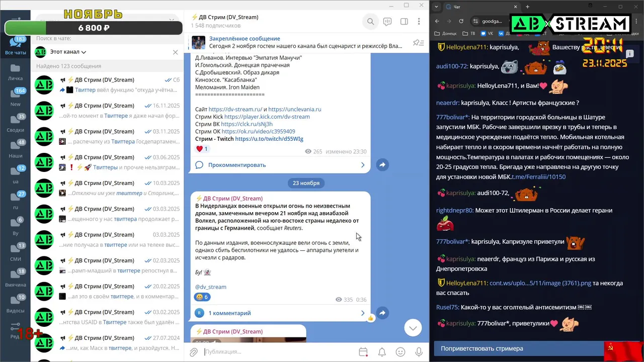
Task: Open the dv-stream.ru site link
Action: [x=235, y=109]
